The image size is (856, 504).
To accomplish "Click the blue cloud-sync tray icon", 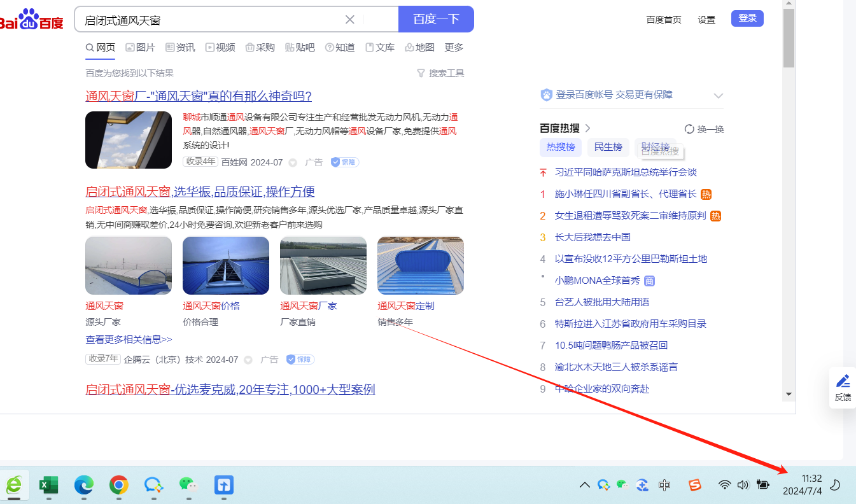I will pyautogui.click(x=643, y=485).
